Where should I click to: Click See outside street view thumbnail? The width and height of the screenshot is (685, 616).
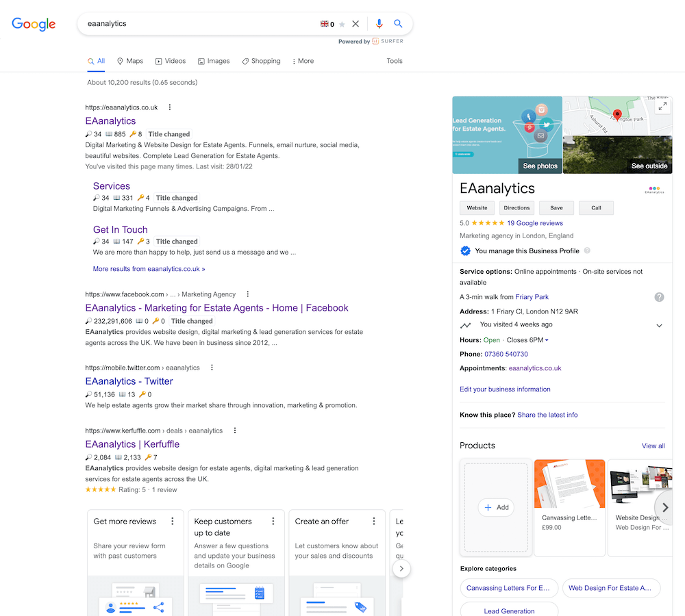tap(617, 155)
